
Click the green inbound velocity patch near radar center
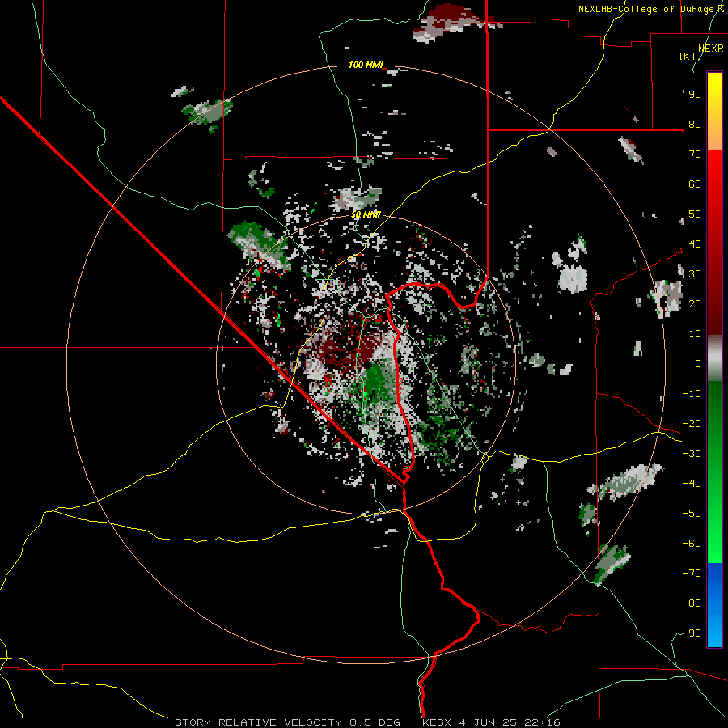(x=375, y=383)
